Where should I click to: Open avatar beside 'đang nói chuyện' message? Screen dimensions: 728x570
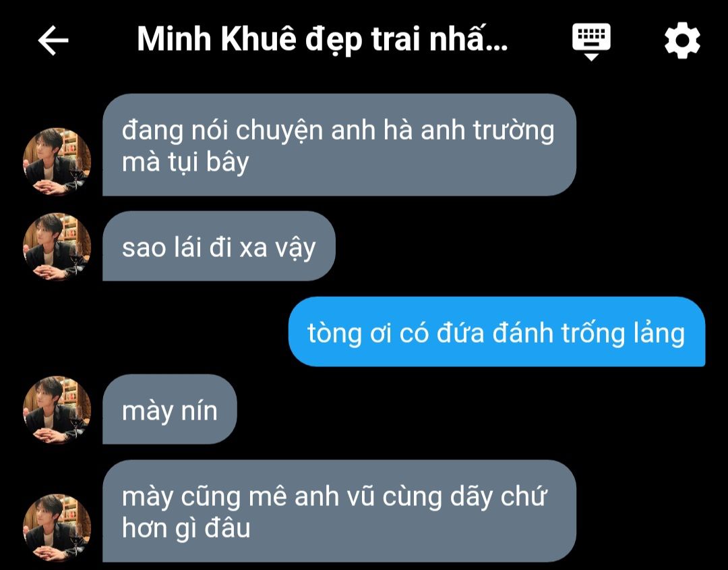pos(57,161)
